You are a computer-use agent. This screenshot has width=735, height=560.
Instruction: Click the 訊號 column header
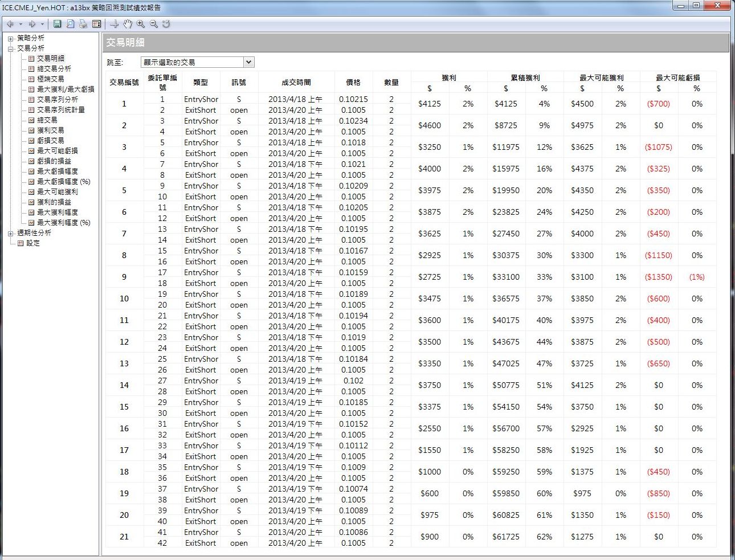[x=239, y=83]
